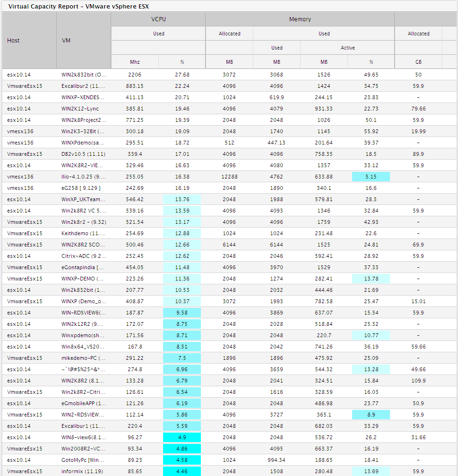Screen dimensions: 458x476
Task: Click the WIN8-view6 VM name
Action: click(84, 437)
